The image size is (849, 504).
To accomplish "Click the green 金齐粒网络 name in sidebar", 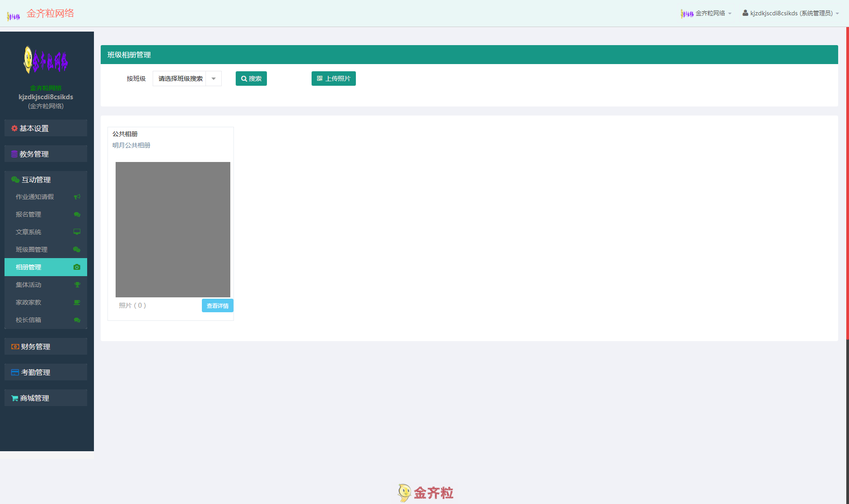I will (46, 88).
